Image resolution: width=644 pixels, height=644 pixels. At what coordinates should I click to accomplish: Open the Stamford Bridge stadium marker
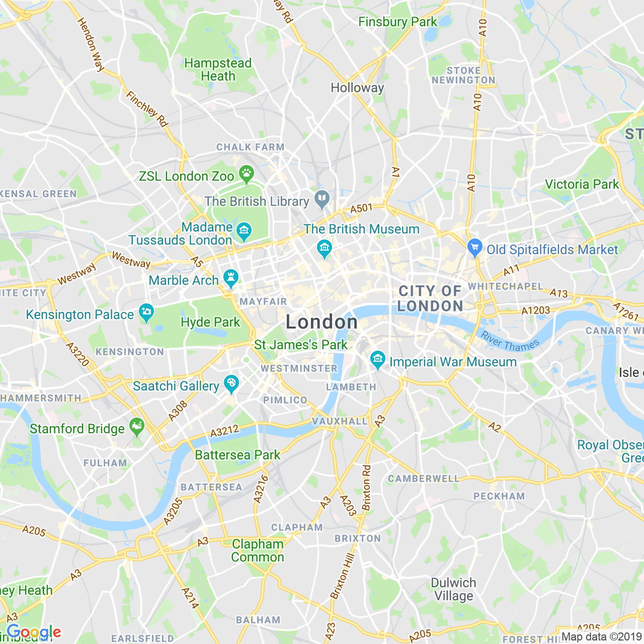137,427
